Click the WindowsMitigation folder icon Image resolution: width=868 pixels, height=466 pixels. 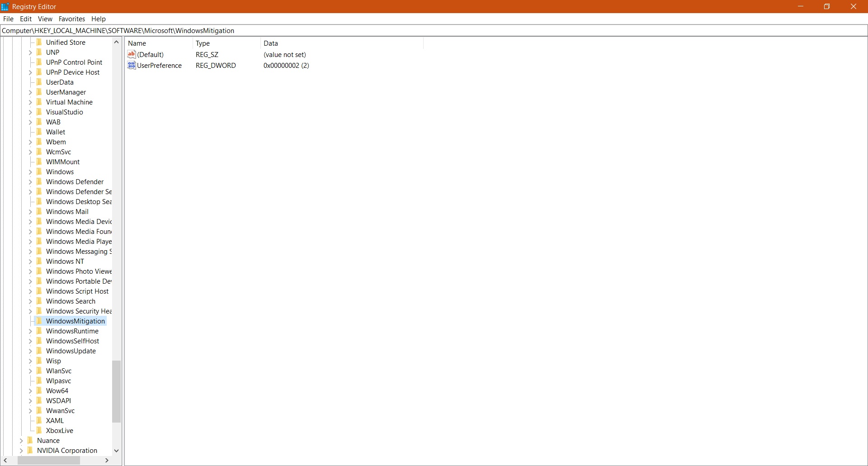(x=39, y=321)
